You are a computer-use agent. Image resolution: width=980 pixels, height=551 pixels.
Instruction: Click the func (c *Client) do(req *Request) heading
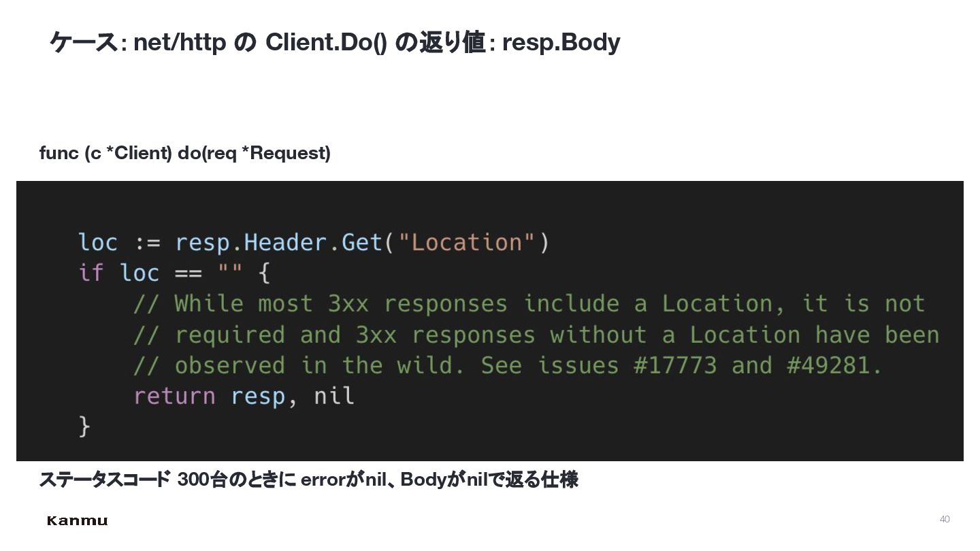[x=185, y=153]
